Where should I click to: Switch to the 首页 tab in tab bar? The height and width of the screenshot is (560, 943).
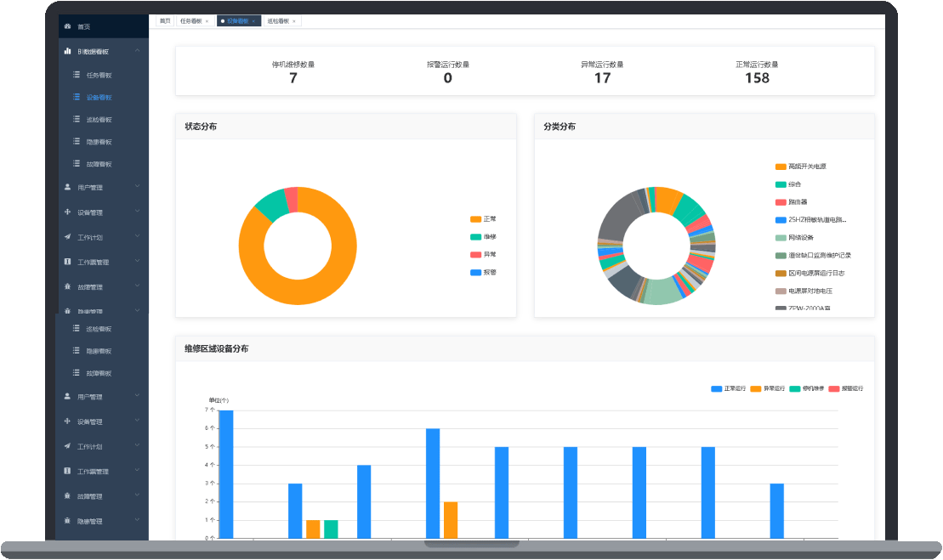(x=165, y=21)
